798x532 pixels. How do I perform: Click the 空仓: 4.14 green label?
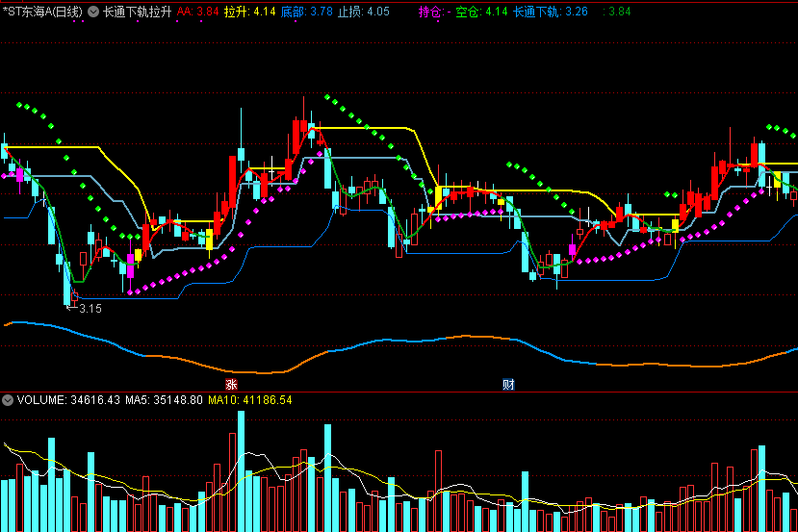(481, 12)
